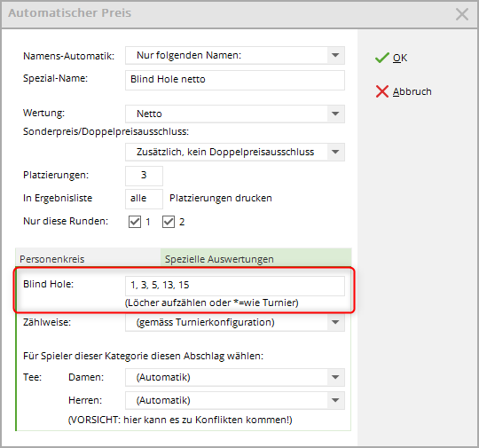
Task: Toggle the round 2 checkbox
Action: pos(169,222)
